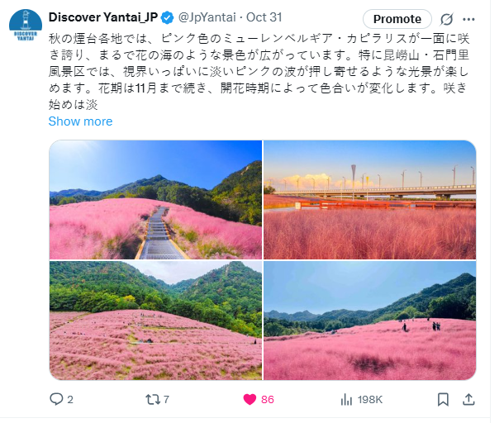
Task: Open the view analytics bar chart icon
Action: click(x=346, y=400)
